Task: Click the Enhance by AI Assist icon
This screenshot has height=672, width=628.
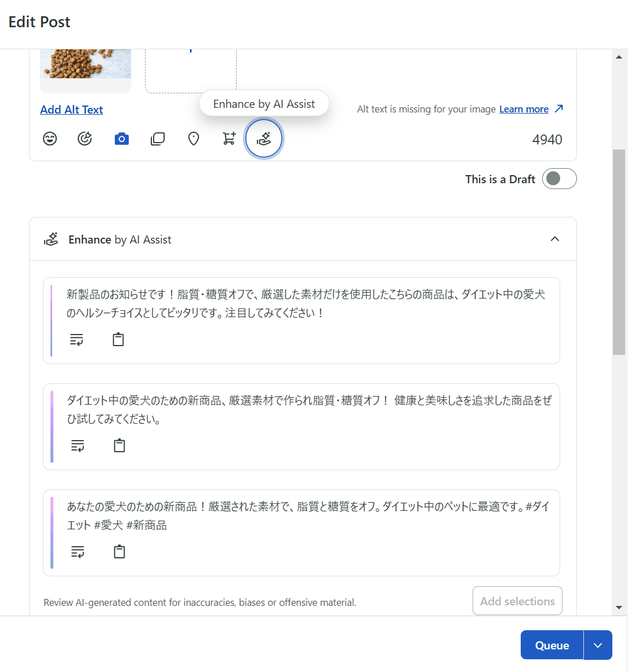Action: [x=264, y=139]
